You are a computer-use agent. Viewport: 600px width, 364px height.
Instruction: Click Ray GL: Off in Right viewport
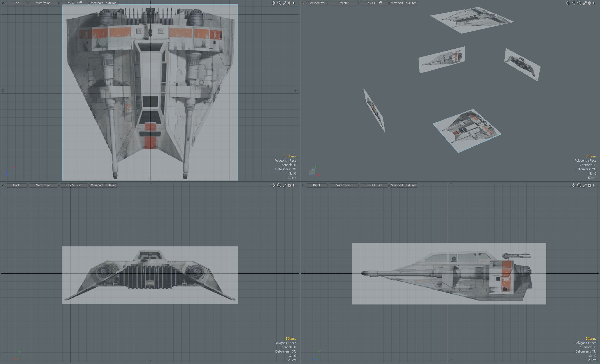(x=374, y=185)
